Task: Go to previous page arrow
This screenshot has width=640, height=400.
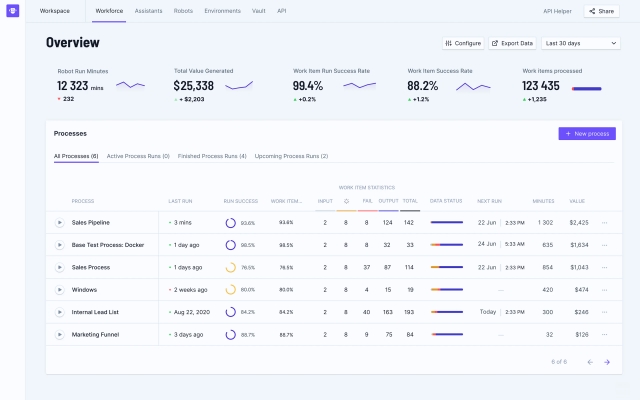Action: pos(589,361)
